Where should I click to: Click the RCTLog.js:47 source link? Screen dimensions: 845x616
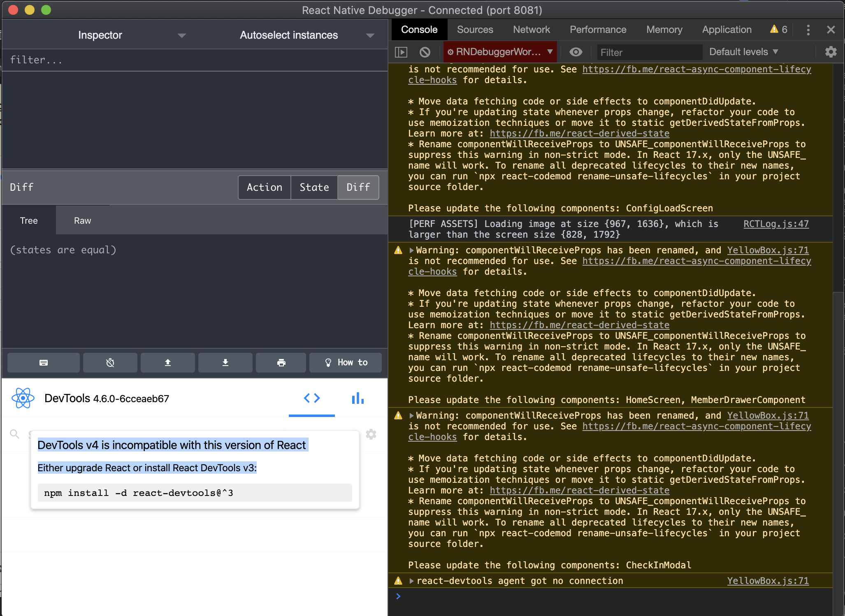(x=776, y=224)
